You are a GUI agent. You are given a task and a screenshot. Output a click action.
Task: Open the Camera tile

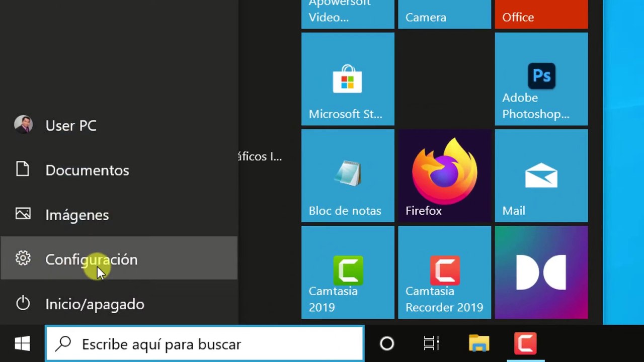tap(444, 14)
